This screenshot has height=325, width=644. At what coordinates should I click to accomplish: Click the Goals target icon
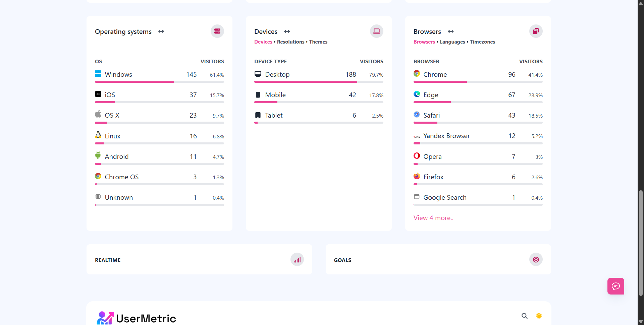click(536, 259)
